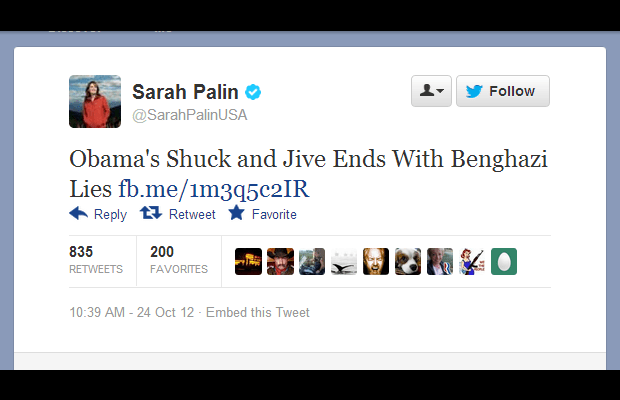
Task: View the 835 retweets list
Action: point(96,260)
